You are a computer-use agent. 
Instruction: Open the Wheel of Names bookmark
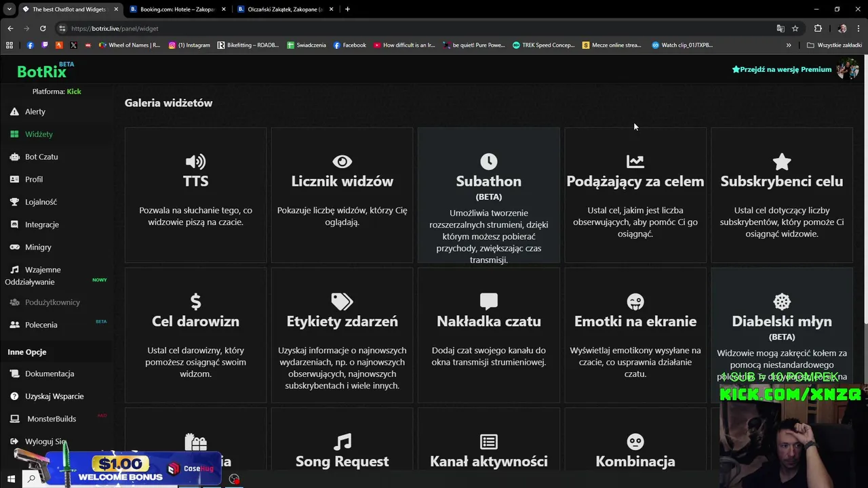130,45
